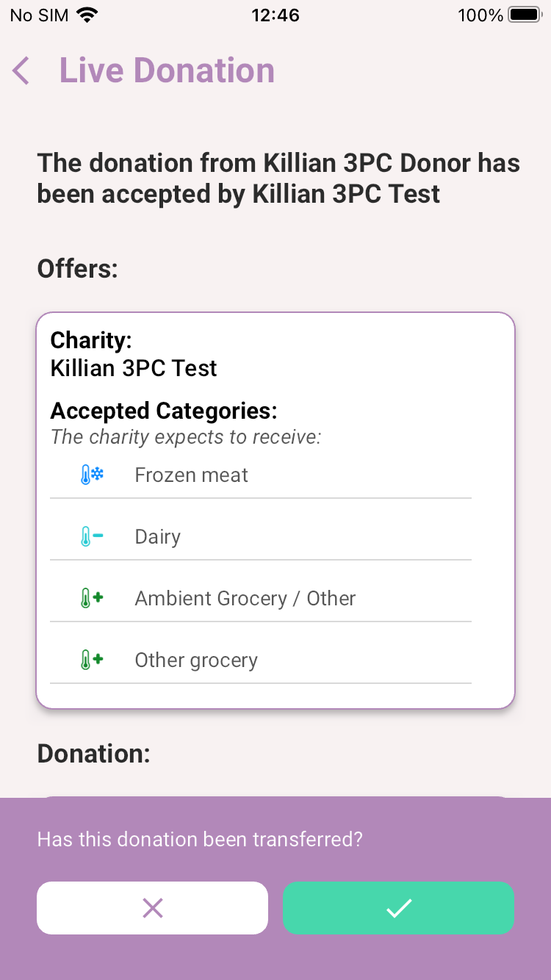Confirm donation transferred with green button
This screenshot has height=980, width=551.
pyautogui.click(x=398, y=908)
